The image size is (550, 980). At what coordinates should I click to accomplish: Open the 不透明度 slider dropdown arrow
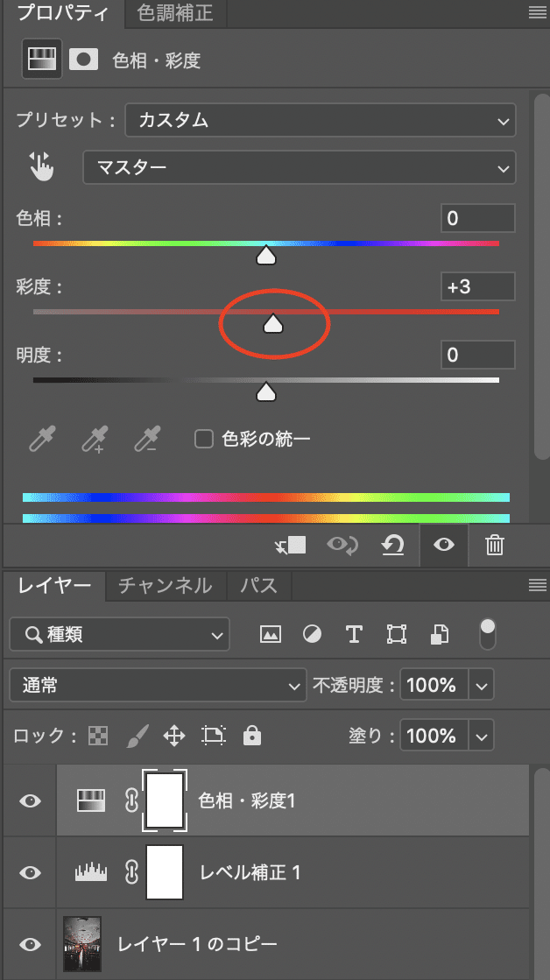pos(482,686)
